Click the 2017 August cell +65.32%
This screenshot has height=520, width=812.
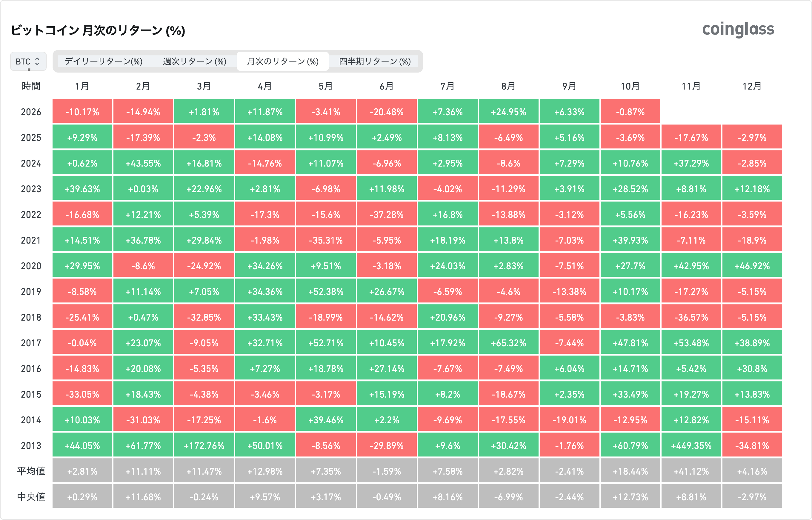coord(508,342)
